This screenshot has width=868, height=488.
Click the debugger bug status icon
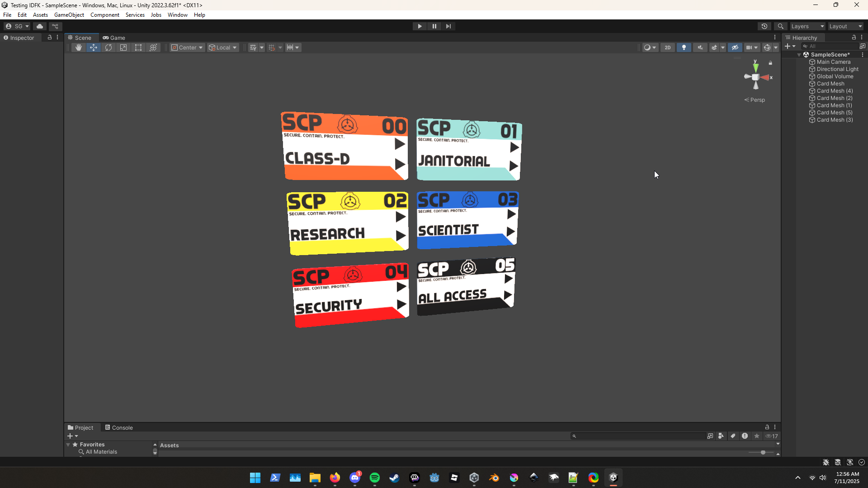826,462
